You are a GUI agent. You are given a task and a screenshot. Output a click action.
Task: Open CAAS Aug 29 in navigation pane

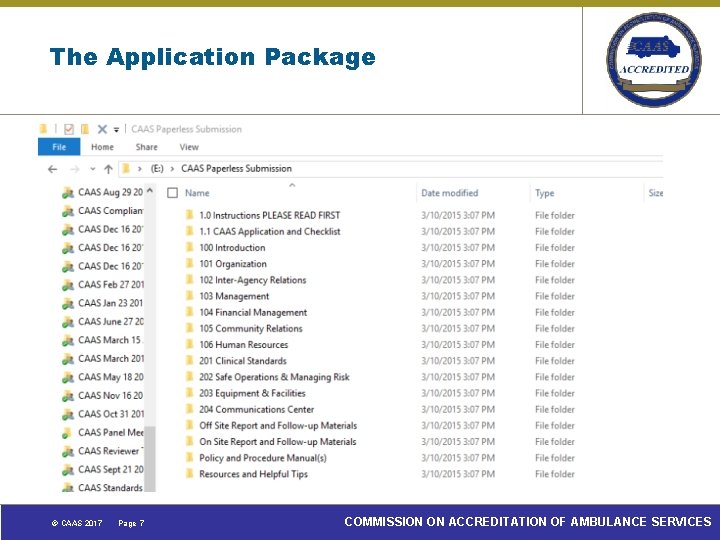click(x=111, y=192)
